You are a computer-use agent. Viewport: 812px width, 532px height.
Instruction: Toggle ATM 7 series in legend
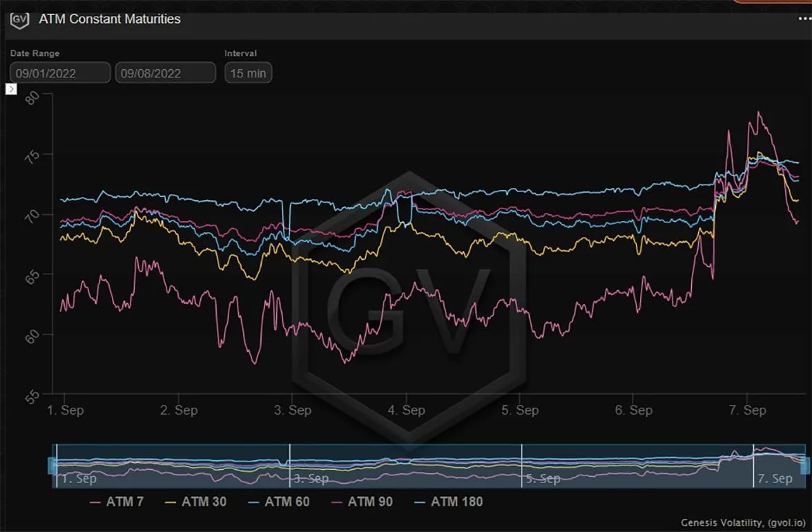point(117,502)
